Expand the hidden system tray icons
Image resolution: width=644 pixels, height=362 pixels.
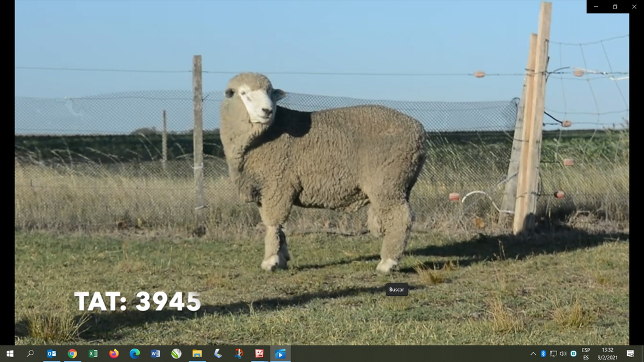point(533,353)
